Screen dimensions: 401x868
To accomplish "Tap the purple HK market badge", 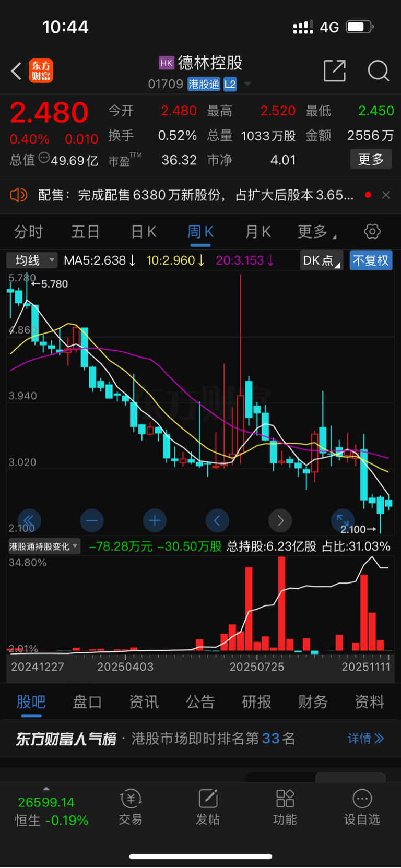I will [x=166, y=63].
